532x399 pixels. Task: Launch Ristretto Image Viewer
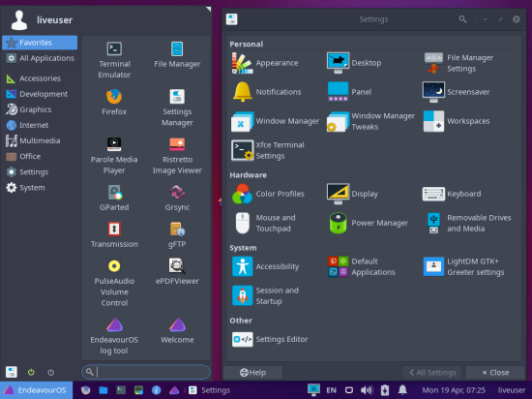[x=177, y=156]
